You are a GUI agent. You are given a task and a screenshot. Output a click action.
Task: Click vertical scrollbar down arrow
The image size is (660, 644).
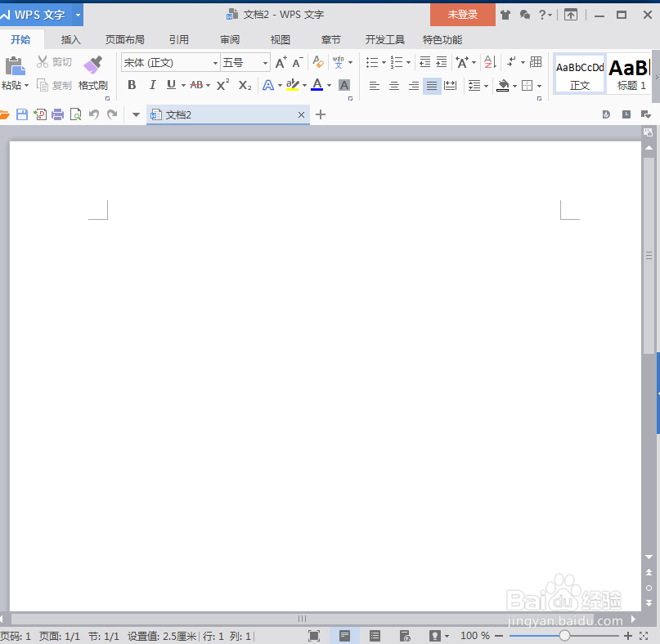click(649, 557)
